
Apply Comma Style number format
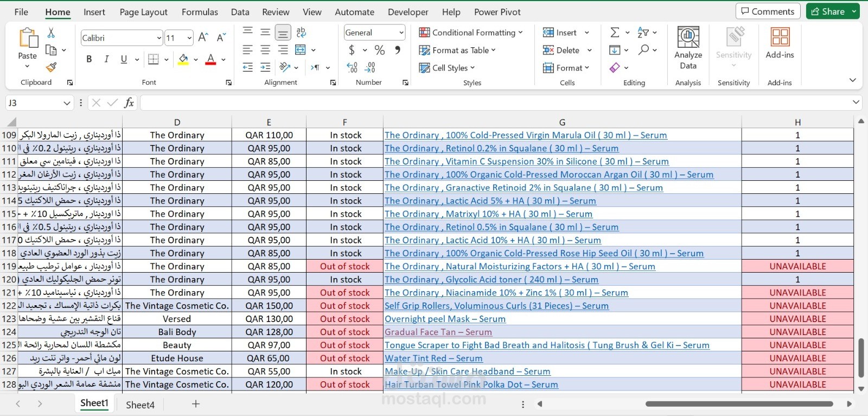coord(398,50)
